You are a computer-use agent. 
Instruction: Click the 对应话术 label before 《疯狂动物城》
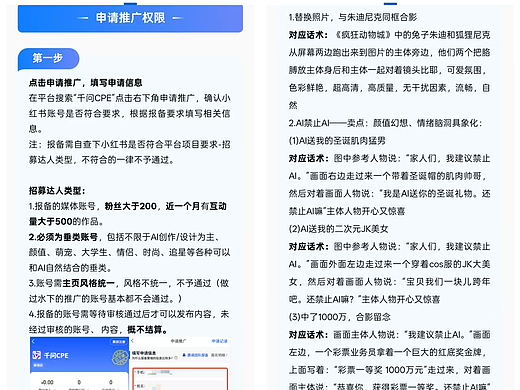click(309, 35)
